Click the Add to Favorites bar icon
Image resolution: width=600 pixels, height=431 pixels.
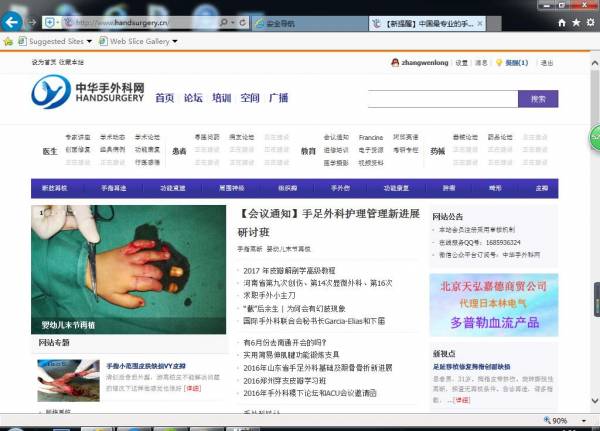[x=9, y=41]
